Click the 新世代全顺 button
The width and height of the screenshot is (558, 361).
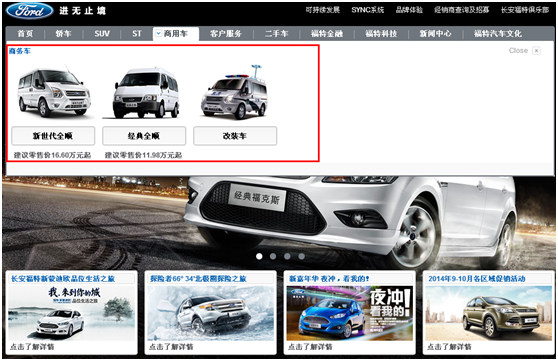coord(53,136)
